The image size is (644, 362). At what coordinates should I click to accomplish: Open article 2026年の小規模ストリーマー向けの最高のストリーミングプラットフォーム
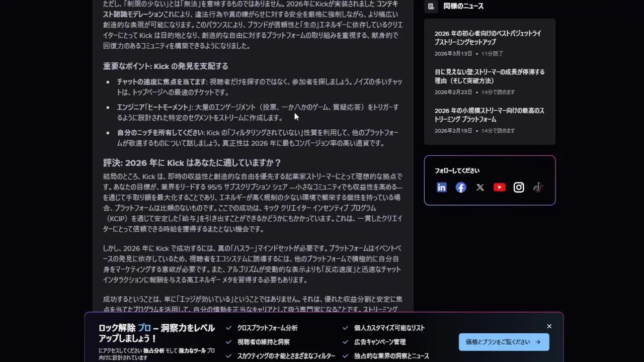tap(490, 115)
